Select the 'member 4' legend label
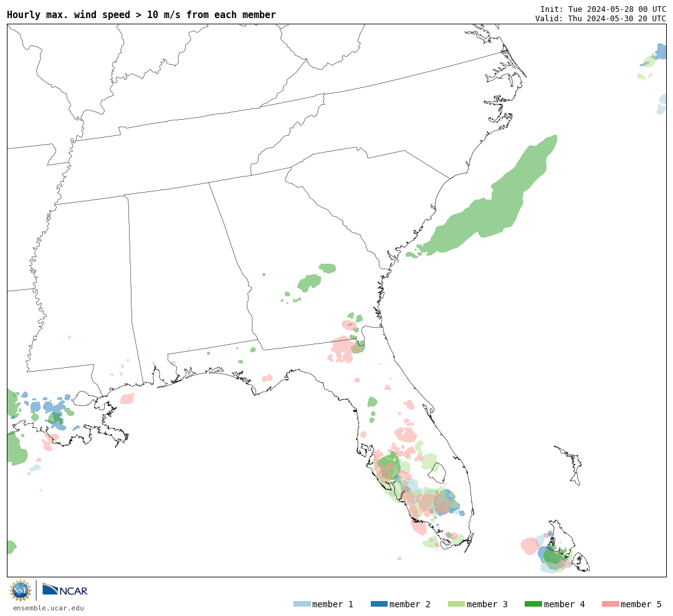The image size is (673, 616). pyautogui.click(x=564, y=604)
